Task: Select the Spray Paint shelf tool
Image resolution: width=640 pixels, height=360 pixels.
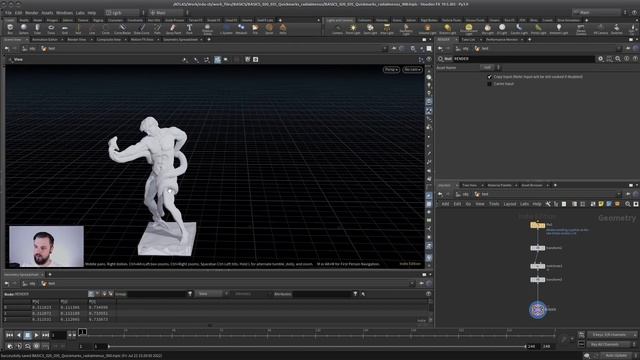Action: (173, 29)
